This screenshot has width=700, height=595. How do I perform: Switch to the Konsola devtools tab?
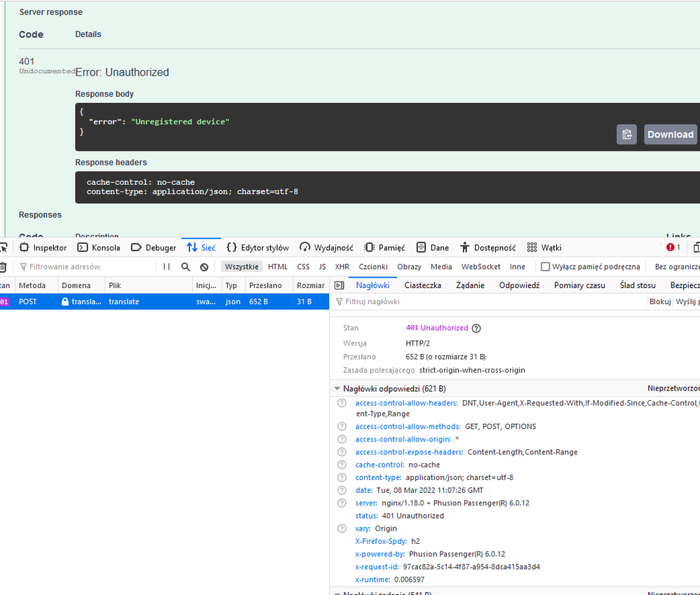coord(99,247)
